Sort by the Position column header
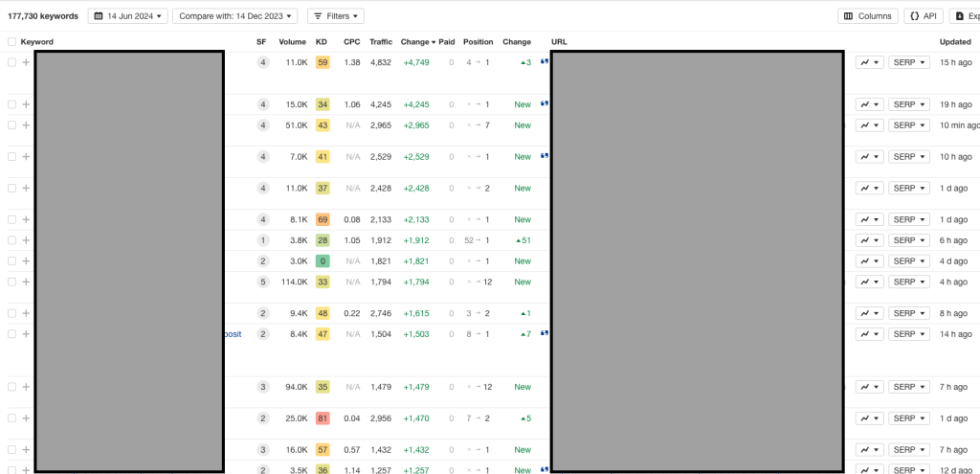Screen dimensions: 980x474 [479, 42]
